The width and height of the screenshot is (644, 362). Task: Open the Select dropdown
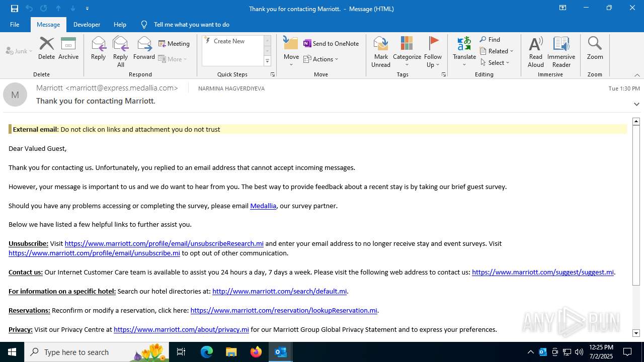[x=495, y=62]
